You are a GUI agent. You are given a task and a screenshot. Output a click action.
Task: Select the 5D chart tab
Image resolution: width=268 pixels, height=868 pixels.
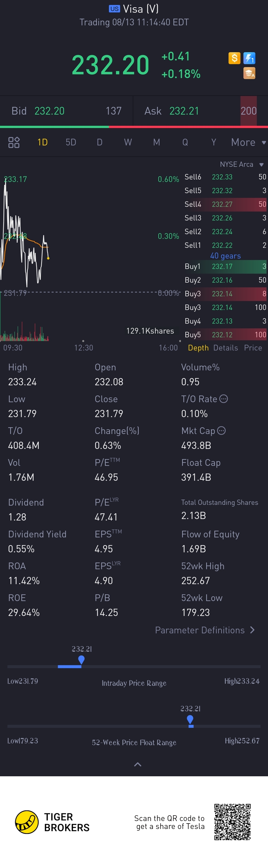(71, 142)
